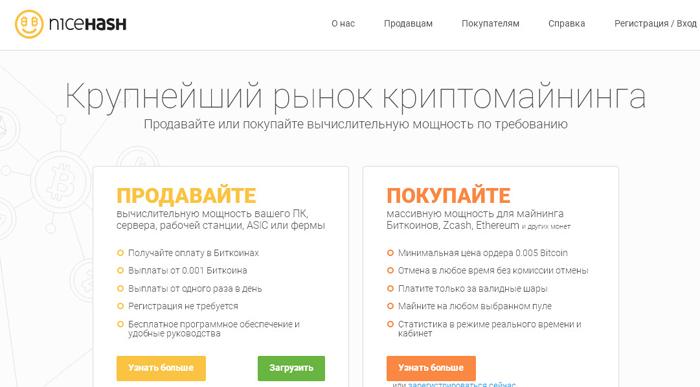
Task: Click the green Загрузить button
Action: click(291, 368)
